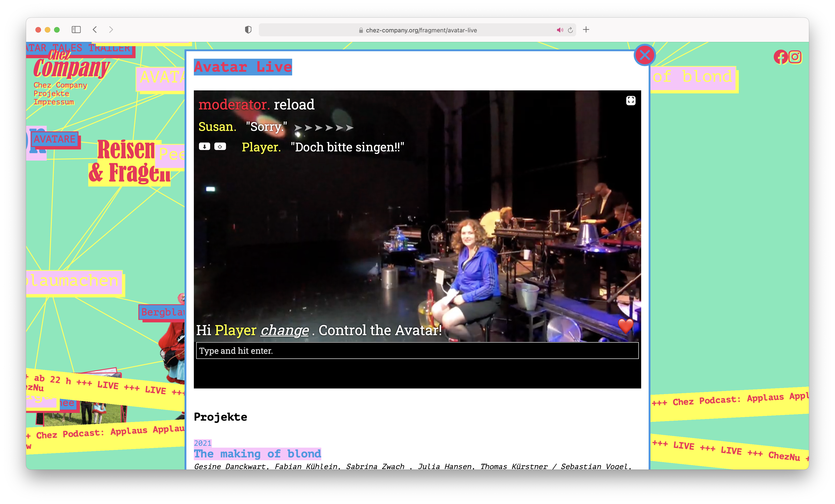This screenshot has height=504, width=835.
Task: Reload the page from address bar
Action: (570, 30)
